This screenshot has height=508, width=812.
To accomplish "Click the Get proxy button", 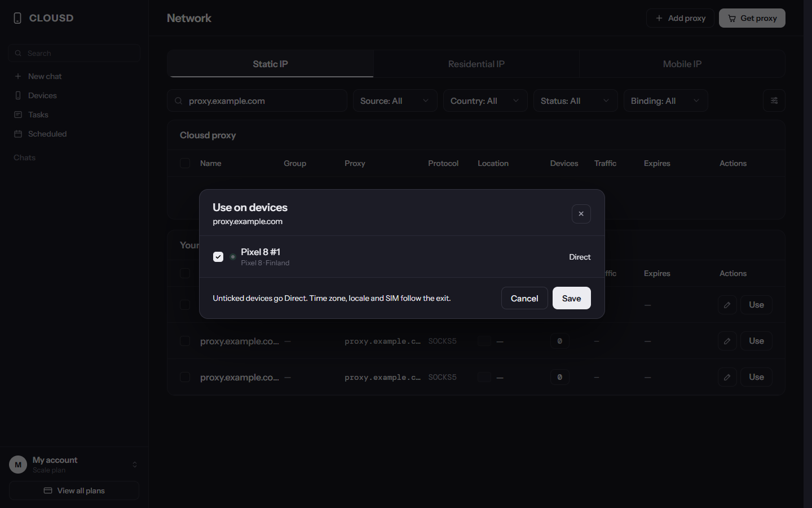I will (x=752, y=18).
